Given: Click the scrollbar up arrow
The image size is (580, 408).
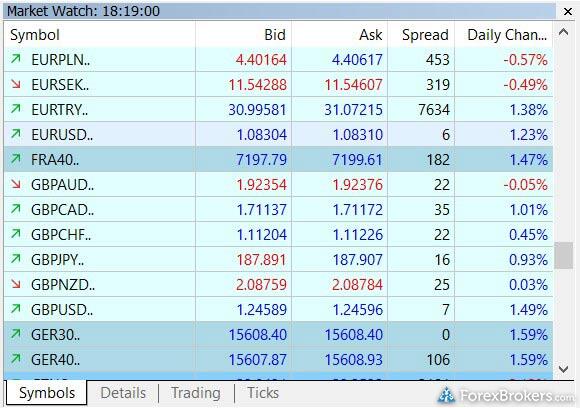Looking at the screenshot, I should pyautogui.click(x=563, y=32).
